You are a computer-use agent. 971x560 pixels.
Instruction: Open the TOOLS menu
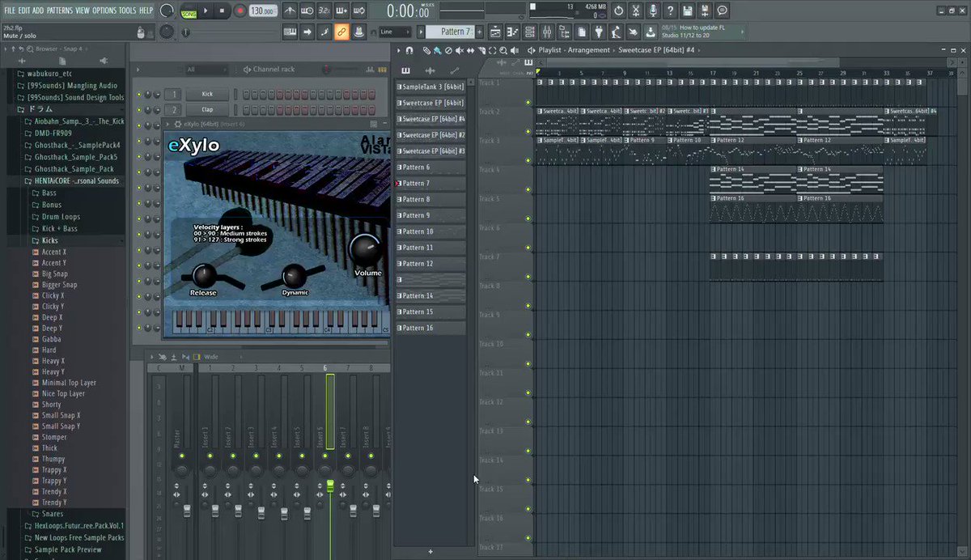click(128, 11)
